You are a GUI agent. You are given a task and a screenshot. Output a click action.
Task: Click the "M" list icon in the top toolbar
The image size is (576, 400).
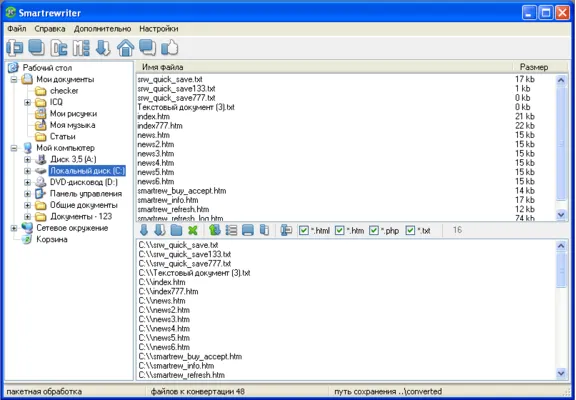[x=81, y=48]
